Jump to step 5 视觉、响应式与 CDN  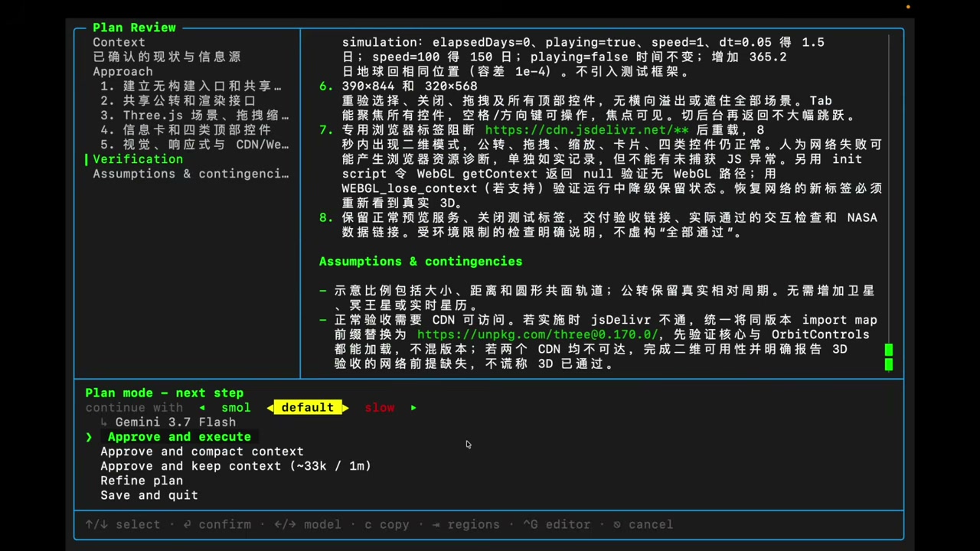pyautogui.click(x=194, y=144)
